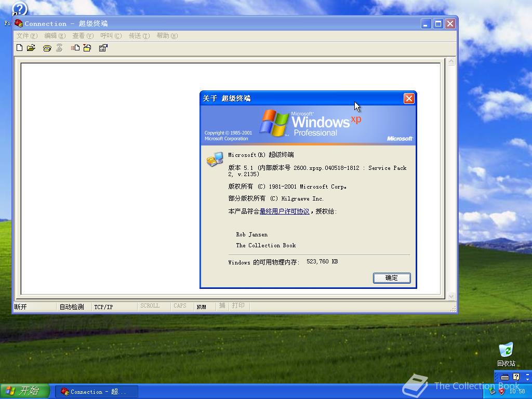532x399 pixels.
Task: Open the 帮助(H) menu
Action: coord(167,36)
